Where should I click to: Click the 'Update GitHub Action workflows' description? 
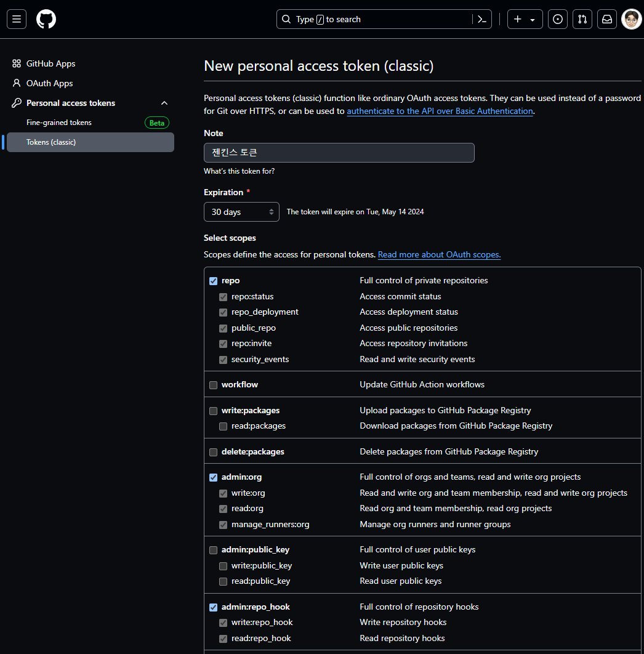(x=422, y=384)
